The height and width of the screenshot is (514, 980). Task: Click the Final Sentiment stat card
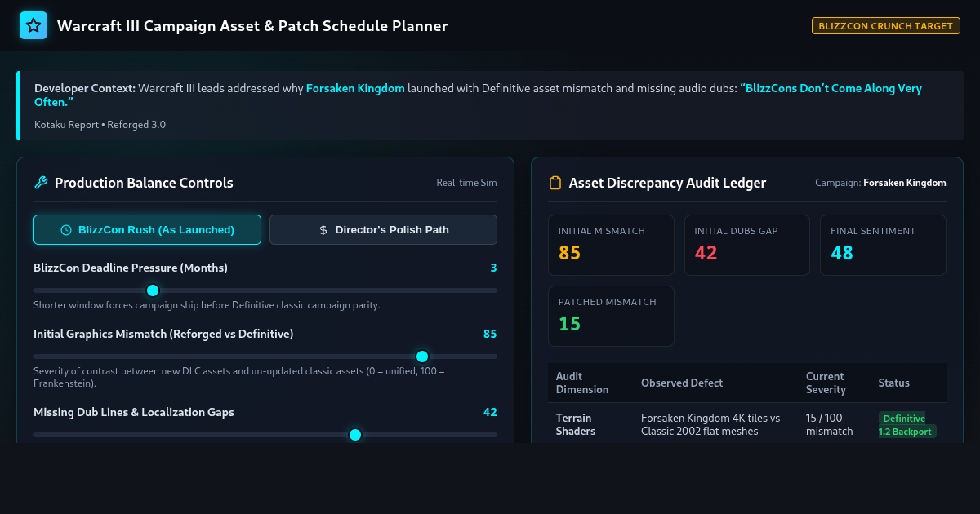(883, 245)
